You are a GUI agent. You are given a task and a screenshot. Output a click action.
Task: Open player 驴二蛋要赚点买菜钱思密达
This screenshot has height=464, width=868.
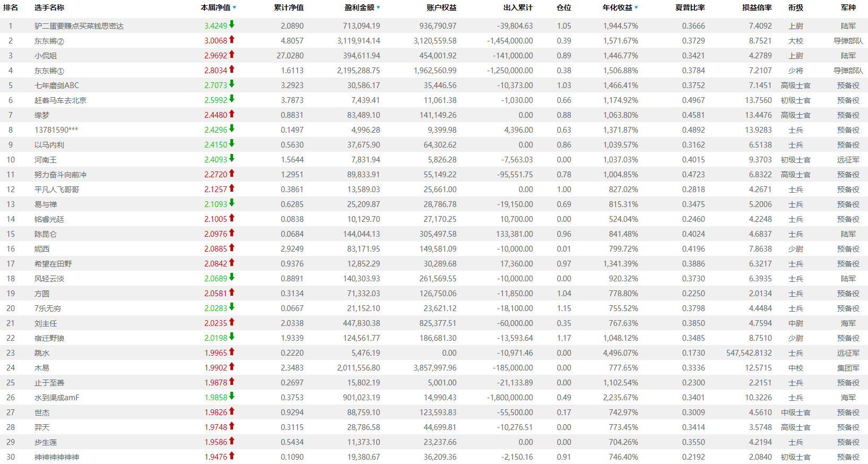point(79,26)
